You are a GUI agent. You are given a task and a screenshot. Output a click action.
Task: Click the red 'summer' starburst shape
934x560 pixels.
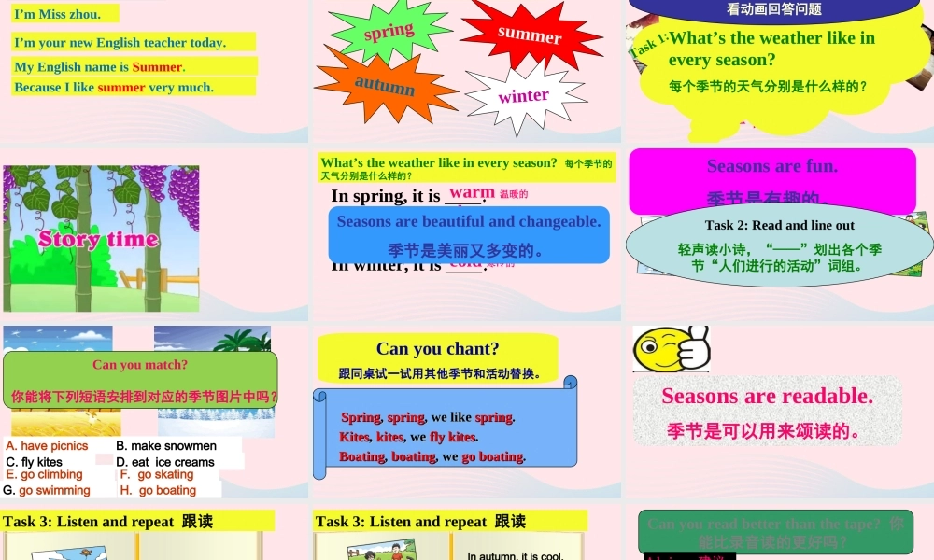pos(530,35)
